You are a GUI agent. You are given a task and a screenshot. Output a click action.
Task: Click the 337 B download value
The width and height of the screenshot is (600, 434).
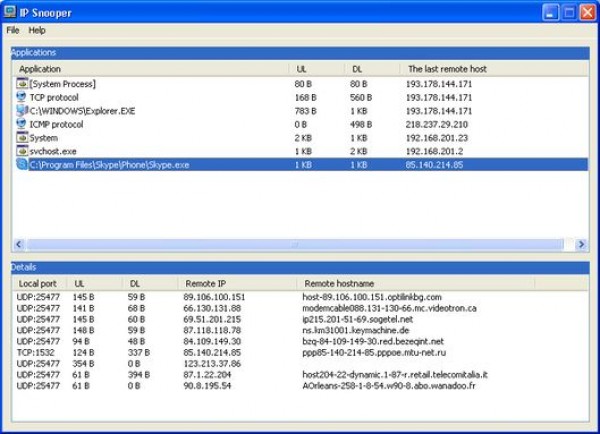coord(139,352)
